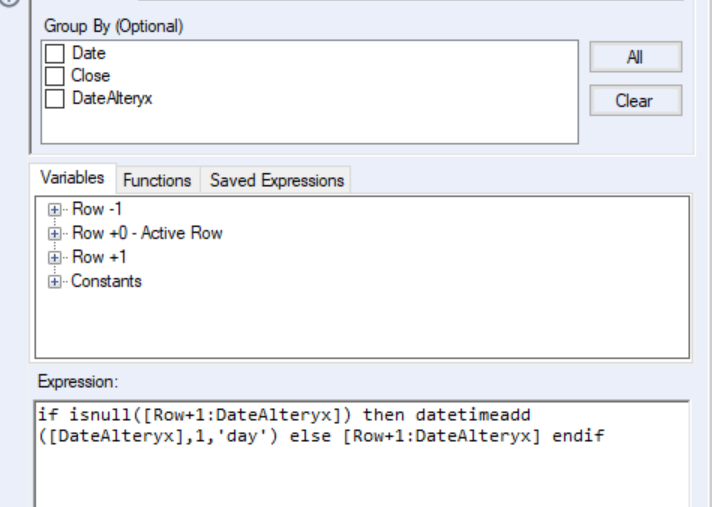
Task: Expand the Constants tree node
Action: pos(54,281)
